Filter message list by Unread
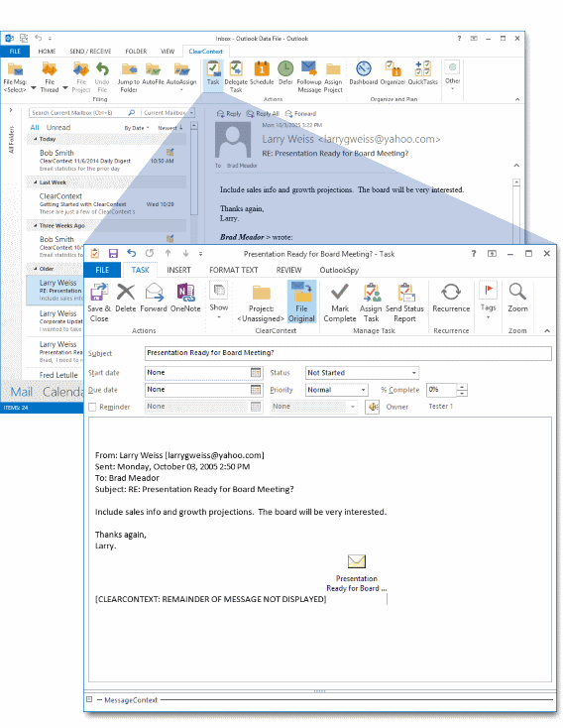Screen dimensions: 563x728 coord(58,128)
